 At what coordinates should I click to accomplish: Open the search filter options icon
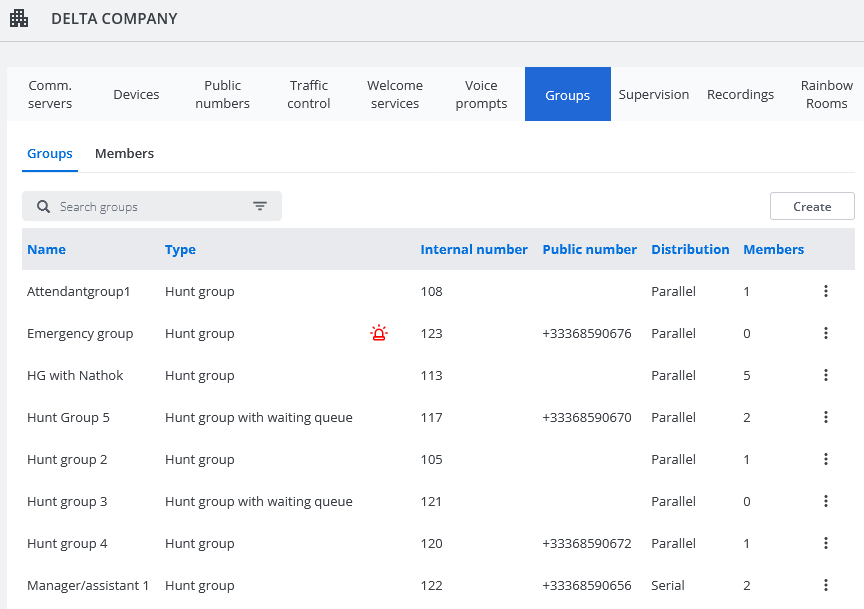pos(260,206)
